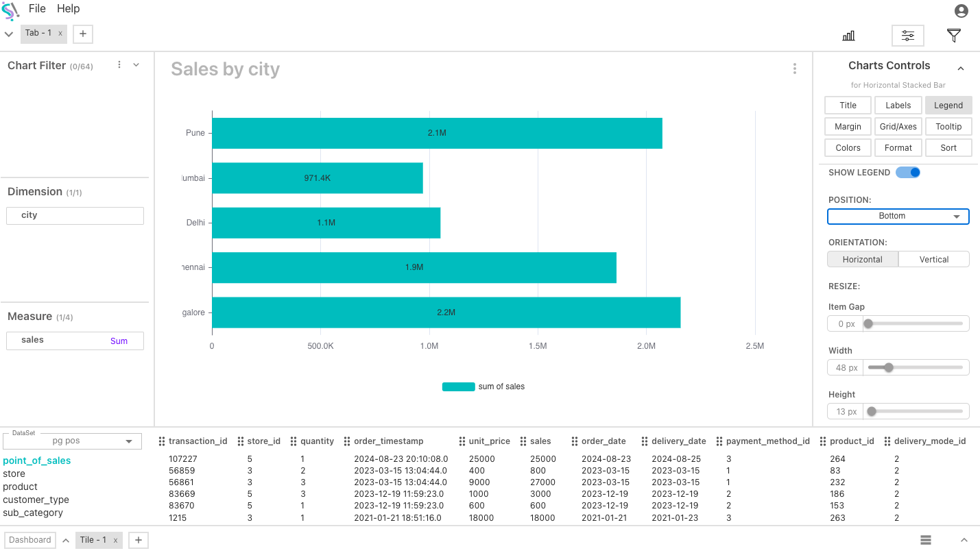Open the Tooltip chart control
The height and width of the screenshot is (553, 980).
948,126
